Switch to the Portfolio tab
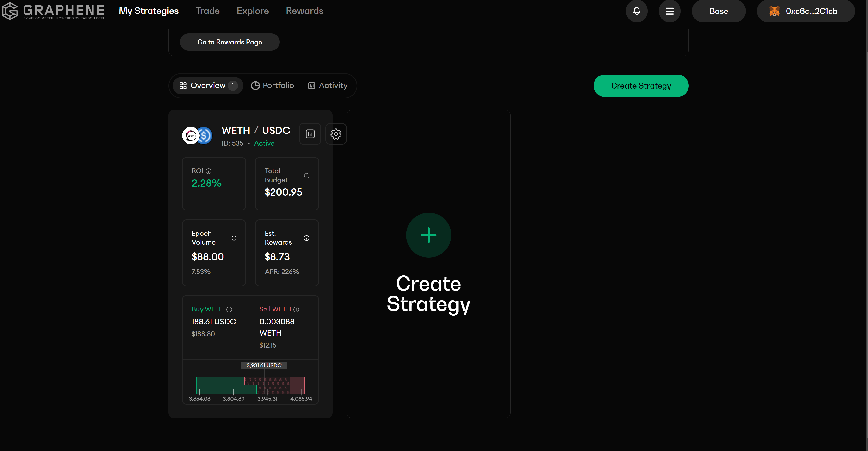 pos(273,85)
